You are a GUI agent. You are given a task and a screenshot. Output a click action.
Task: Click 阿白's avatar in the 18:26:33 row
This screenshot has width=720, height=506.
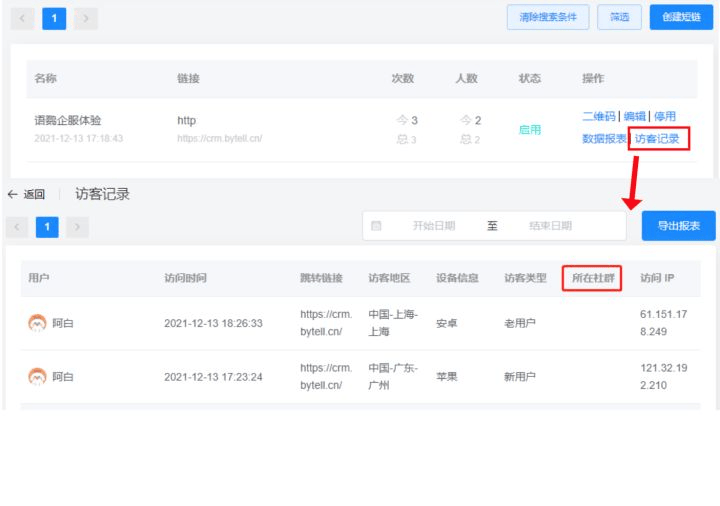37,323
